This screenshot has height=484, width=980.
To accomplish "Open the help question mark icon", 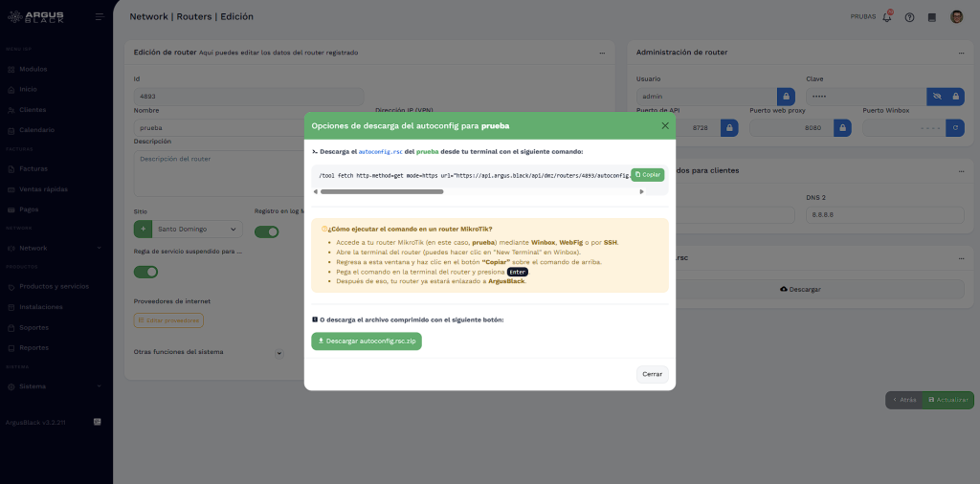I will coord(909,17).
